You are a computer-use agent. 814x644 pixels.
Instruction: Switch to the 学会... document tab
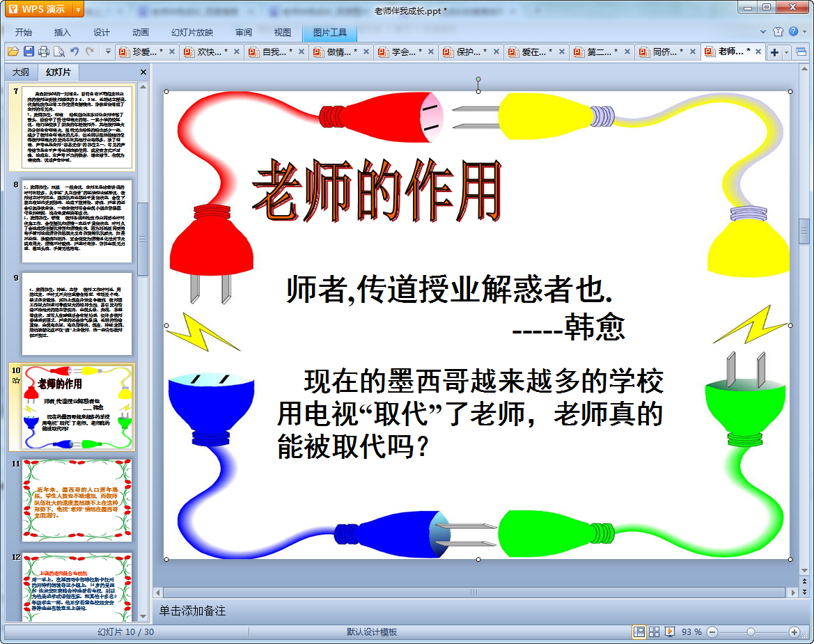point(407,52)
